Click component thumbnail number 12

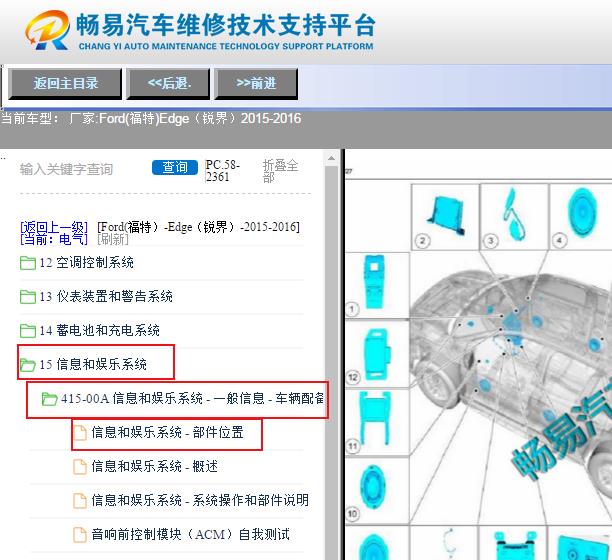(x=377, y=354)
